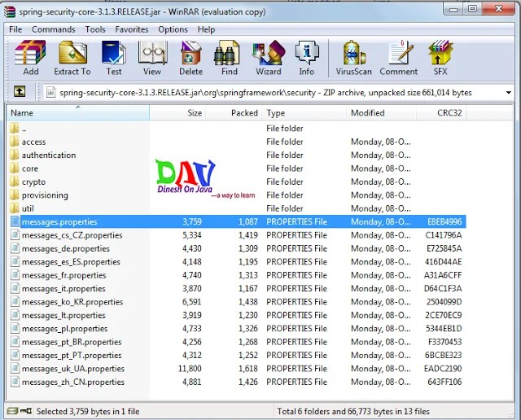
Task: Sort by the Modified column header
Action: (x=382, y=113)
